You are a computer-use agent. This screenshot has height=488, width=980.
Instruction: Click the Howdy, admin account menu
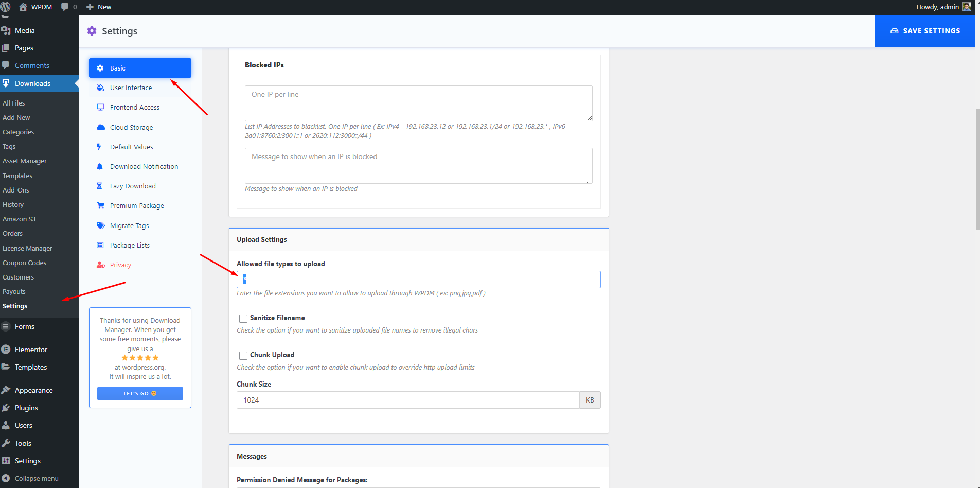coord(943,7)
